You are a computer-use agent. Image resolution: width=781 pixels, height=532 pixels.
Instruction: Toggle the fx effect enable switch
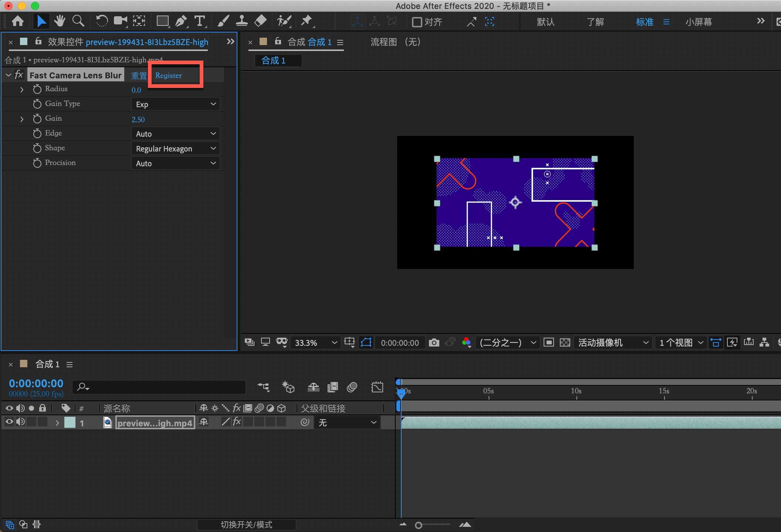(19, 75)
